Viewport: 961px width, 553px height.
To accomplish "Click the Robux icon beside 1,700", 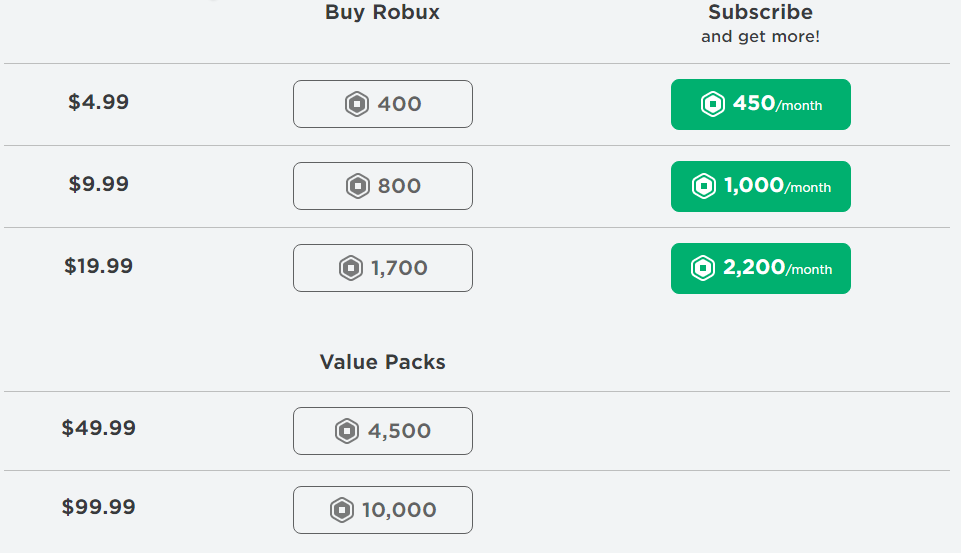I will point(351,268).
